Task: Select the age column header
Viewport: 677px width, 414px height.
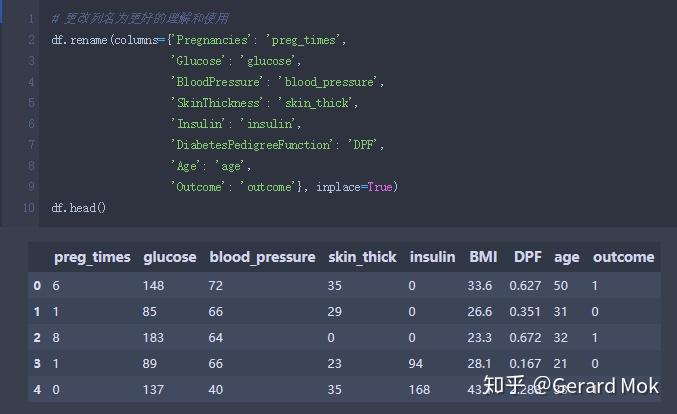Action: coord(566,258)
